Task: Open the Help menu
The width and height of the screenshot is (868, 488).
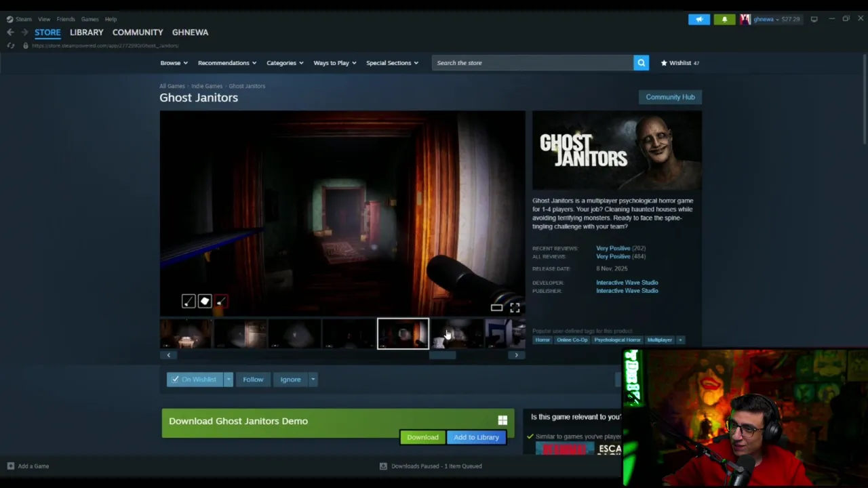Action: tap(111, 19)
